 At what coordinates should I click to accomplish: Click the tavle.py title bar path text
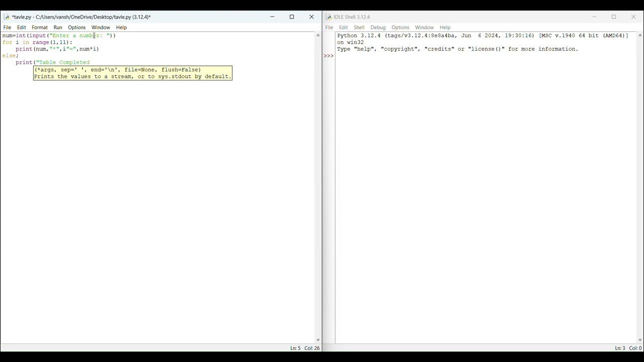click(82, 17)
